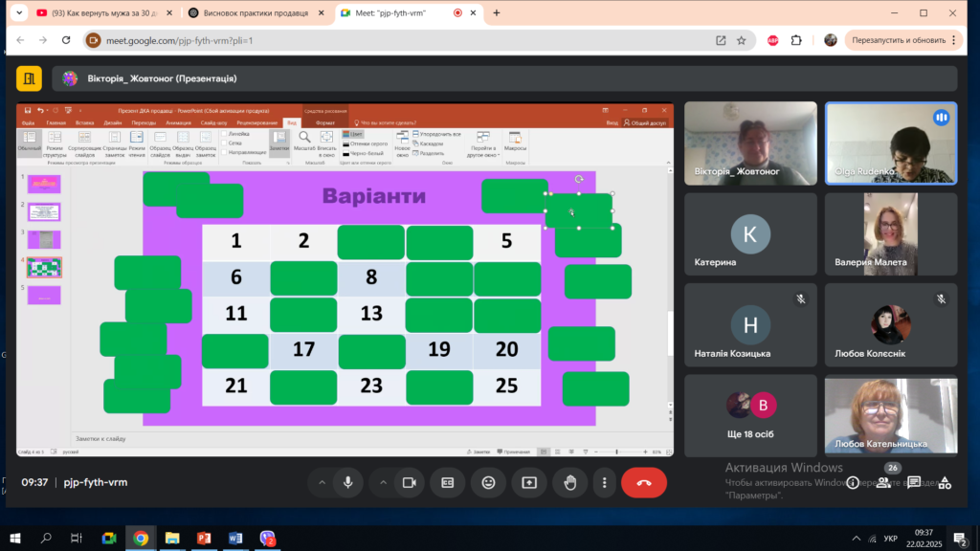Open the meeting details info icon
Image resolution: width=980 pixels, height=551 pixels.
coord(853,483)
